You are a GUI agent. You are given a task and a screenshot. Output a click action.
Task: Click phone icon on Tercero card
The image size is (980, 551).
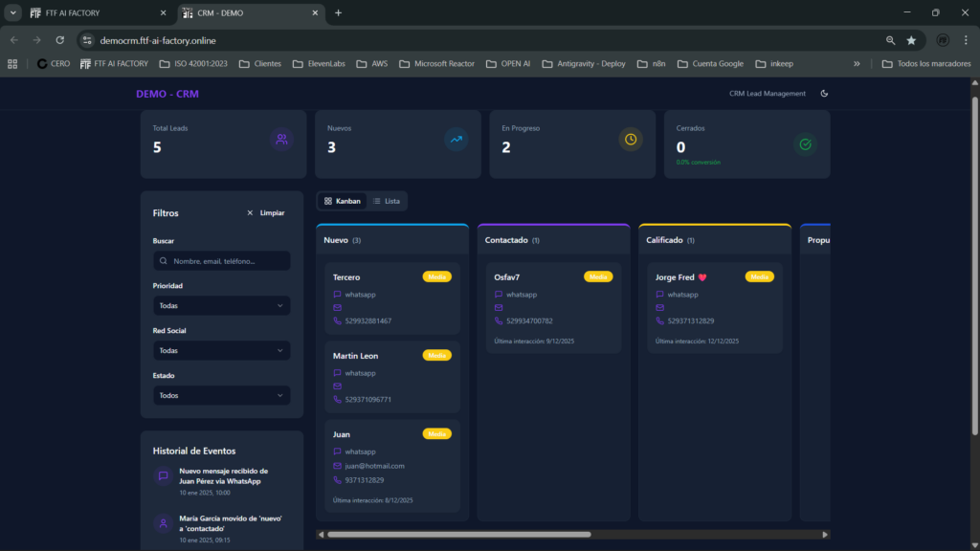[338, 321]
